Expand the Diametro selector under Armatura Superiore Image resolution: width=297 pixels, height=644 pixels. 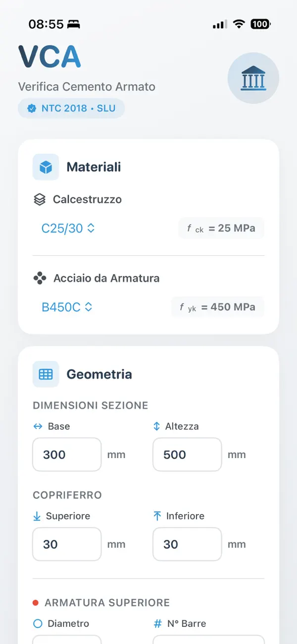(67, 641)
